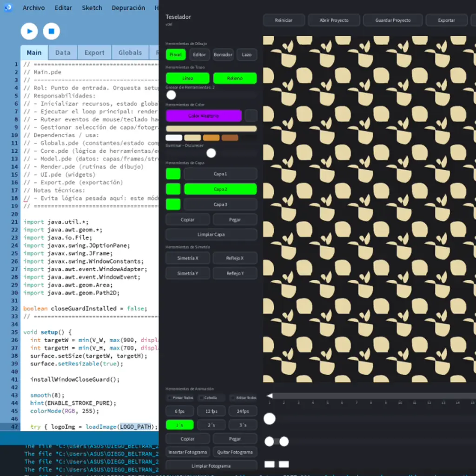476x476 pixels.
Task: Choose the Lazo tool
Action: click(246, 54)
